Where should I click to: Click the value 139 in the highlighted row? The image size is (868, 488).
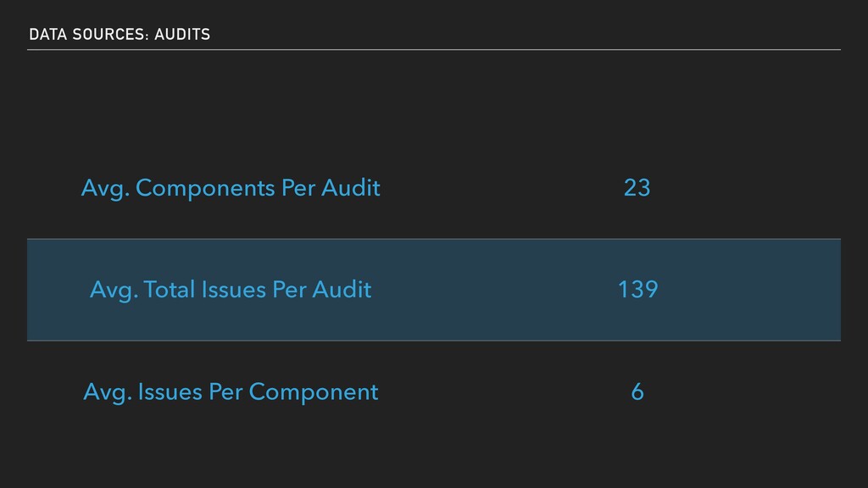pos(637,290)
